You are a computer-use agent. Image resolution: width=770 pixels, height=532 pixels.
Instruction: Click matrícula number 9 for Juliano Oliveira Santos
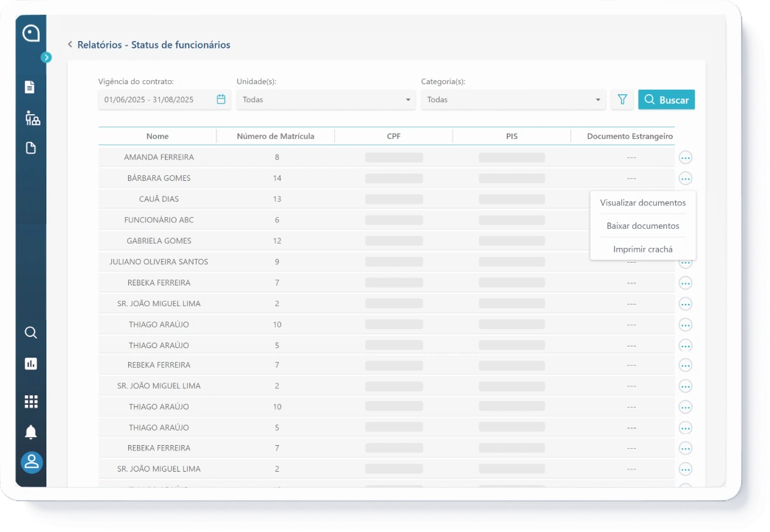click(277, 261)
